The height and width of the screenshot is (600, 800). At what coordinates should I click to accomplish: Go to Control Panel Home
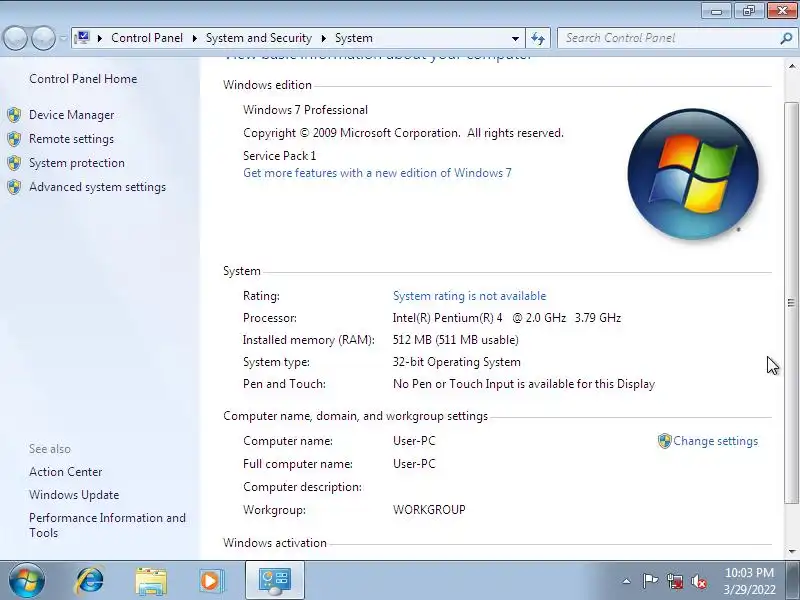pyautogui.click(x=83, y=79)
